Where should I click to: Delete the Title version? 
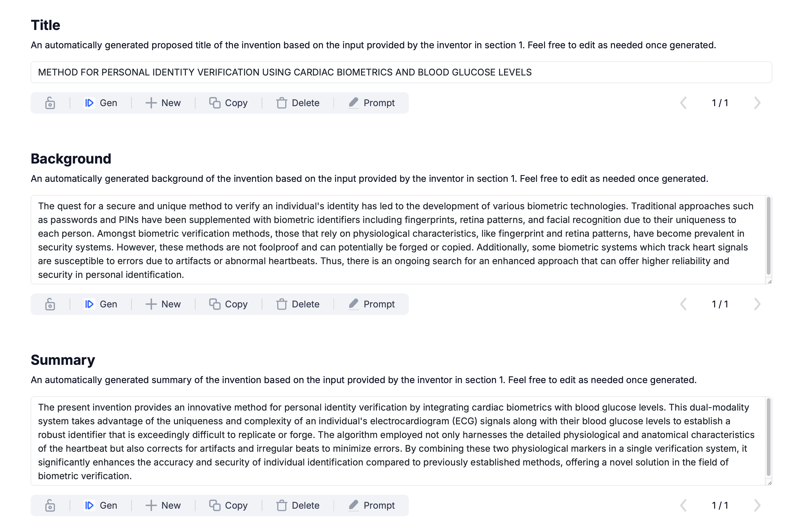point(298,103)
